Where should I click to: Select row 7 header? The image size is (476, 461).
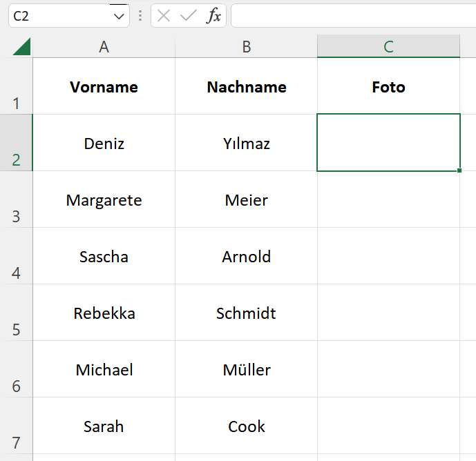16,426
